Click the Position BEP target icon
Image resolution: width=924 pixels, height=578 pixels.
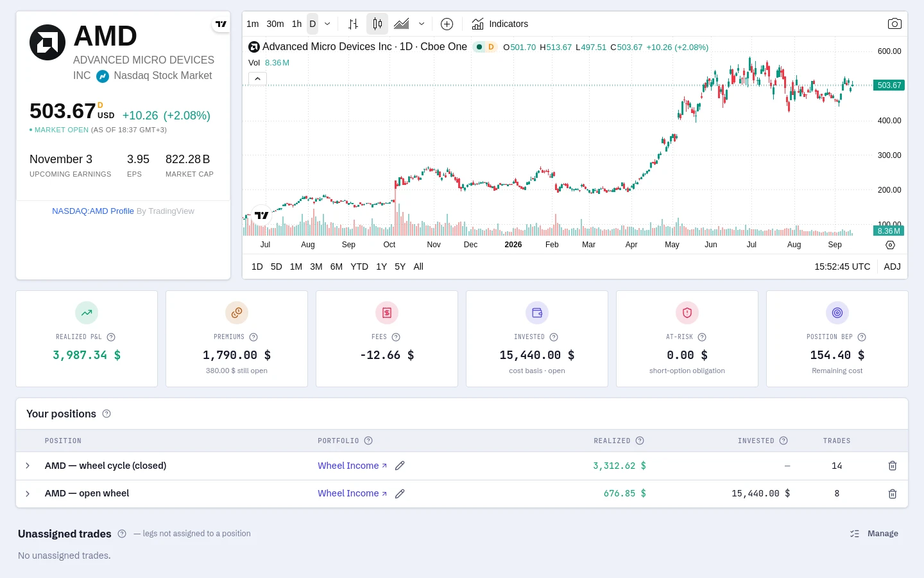(x=837, y=313)
